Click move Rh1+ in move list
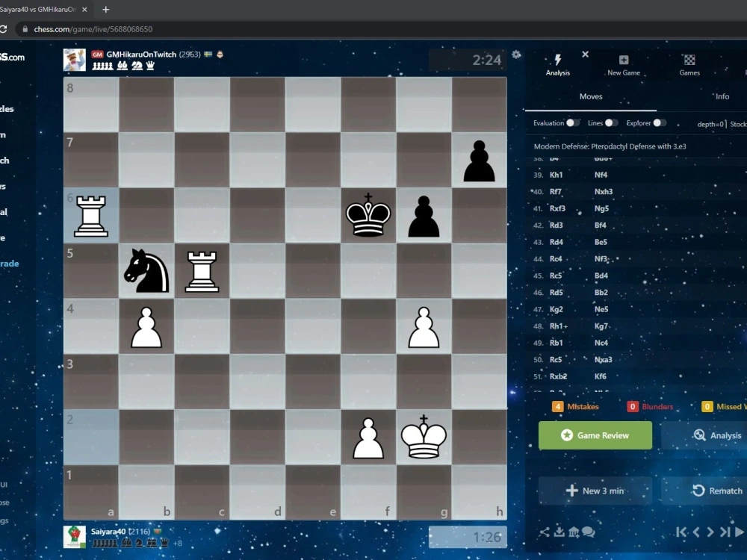This screenshot has height=560, width=747. [559, 326]
